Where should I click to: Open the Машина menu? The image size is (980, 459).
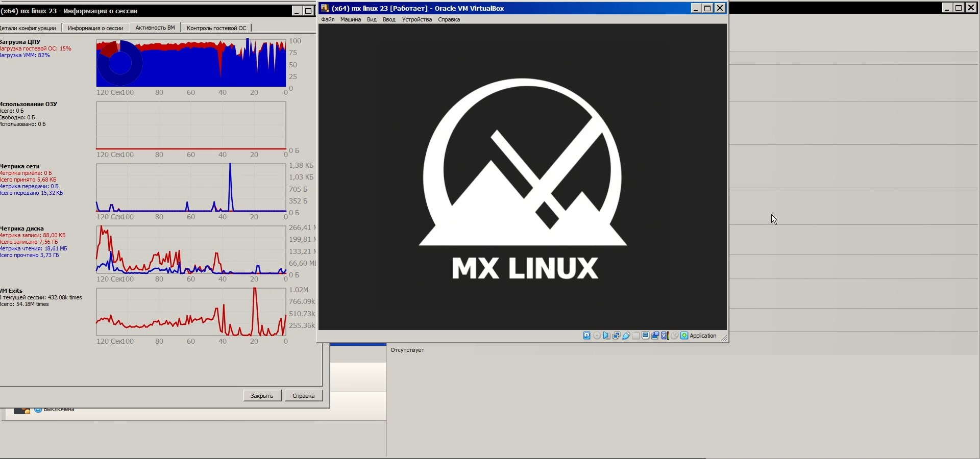[351, 19]
